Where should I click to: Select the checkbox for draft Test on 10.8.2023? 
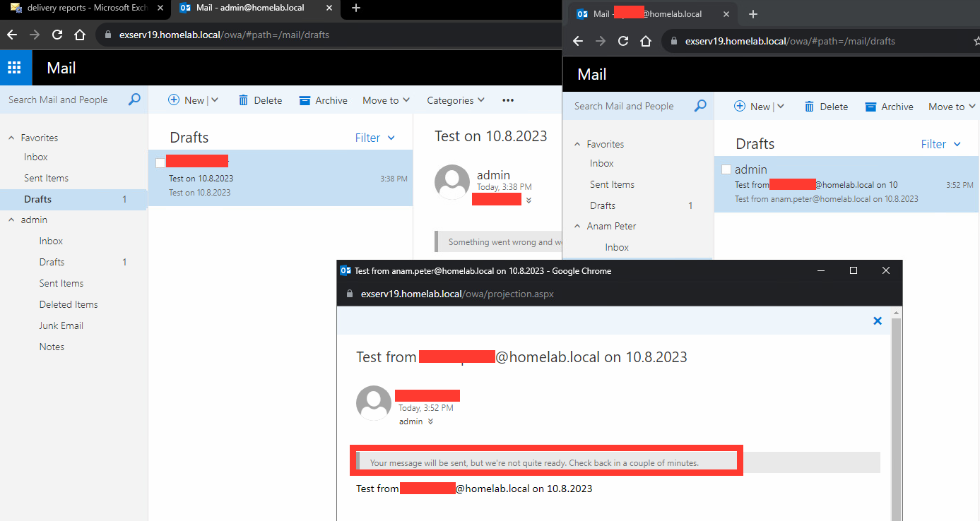pos(160,162)
